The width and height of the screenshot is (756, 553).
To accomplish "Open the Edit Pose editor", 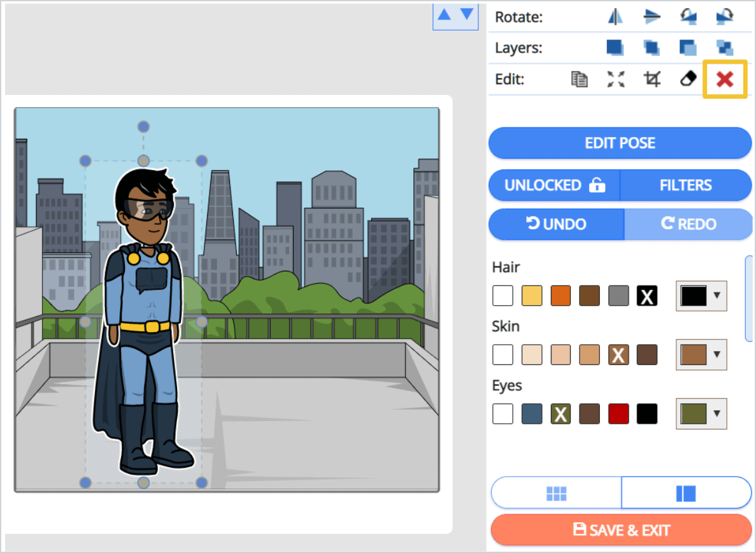I will 620,143.
